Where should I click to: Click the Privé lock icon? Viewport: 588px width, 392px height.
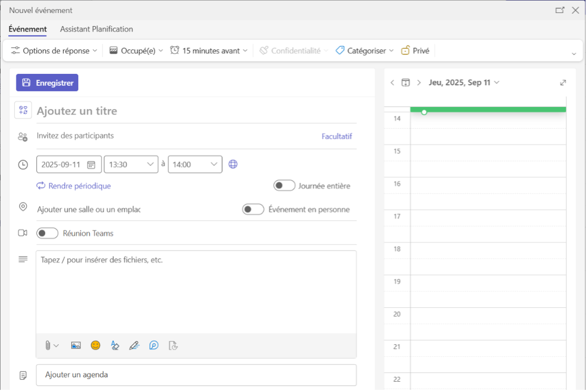[x=405, y=51]
